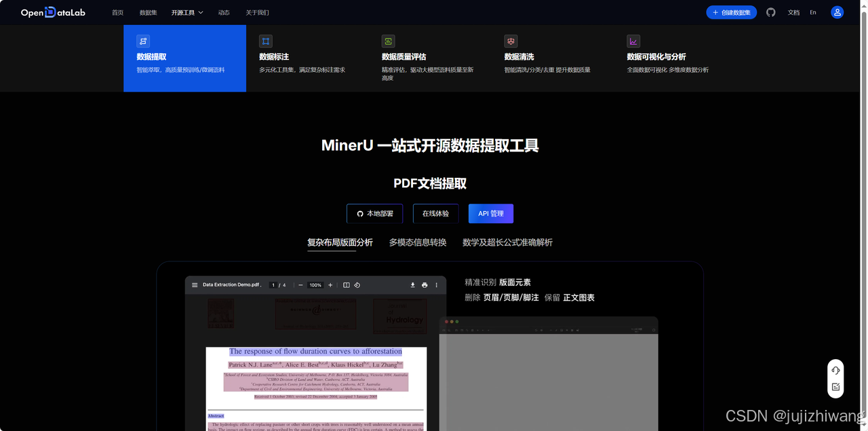Click the feedback note icon
The height and width of the screenshot is (431, 868).
[835, 388]
